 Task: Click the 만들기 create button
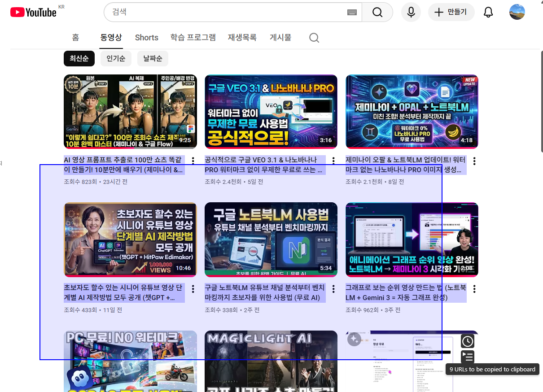coord(451,12)
